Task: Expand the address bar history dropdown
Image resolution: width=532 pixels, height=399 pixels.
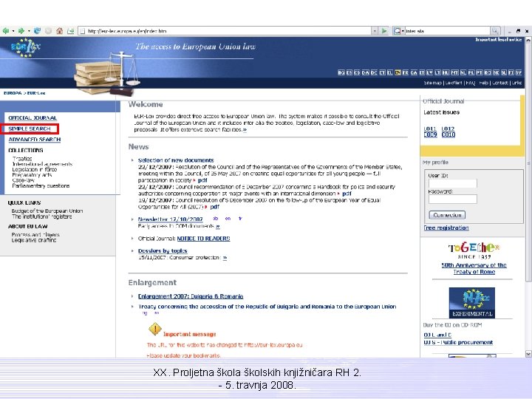Action: [x=375, y=31]
